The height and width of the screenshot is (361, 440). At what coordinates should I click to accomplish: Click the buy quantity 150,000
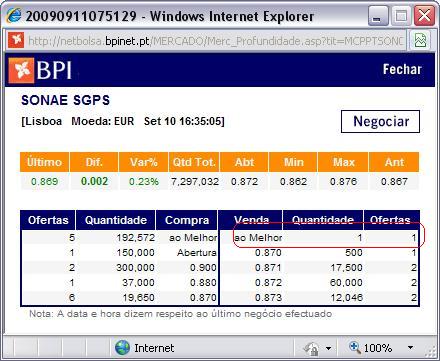[136, 253]
